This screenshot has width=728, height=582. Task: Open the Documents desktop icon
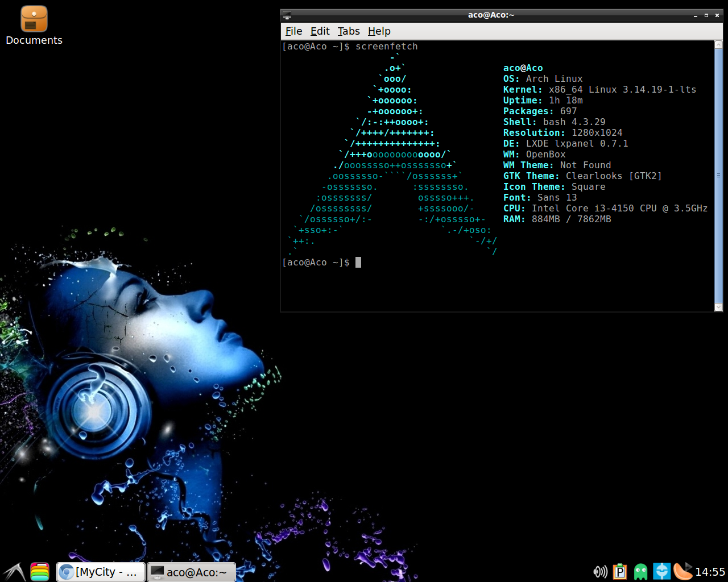click(x=34, y=26)
